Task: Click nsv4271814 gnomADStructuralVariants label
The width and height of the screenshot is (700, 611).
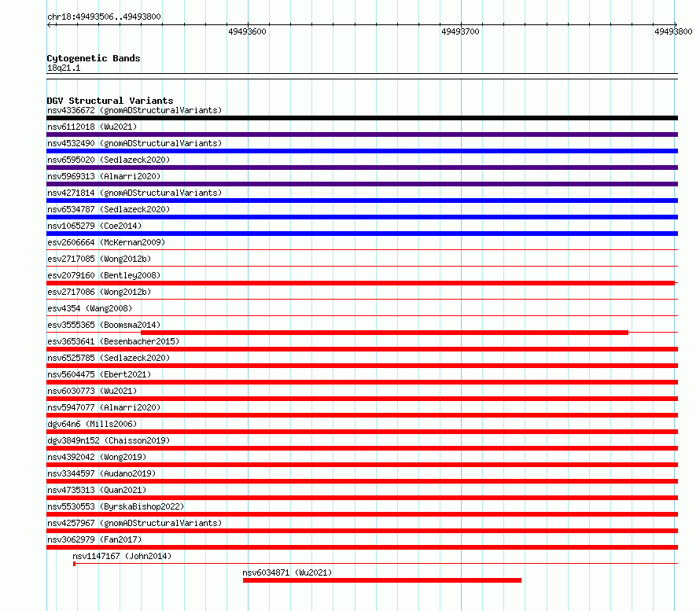Action: pyautogui.click(x=134, y=193)
